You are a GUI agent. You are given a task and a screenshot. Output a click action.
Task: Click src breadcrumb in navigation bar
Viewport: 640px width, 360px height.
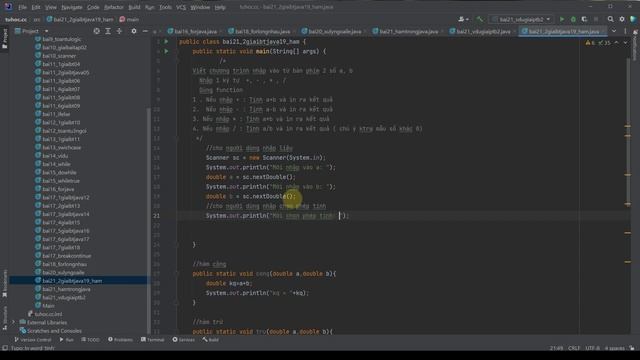pyautogui.click(x=37, y=19)
